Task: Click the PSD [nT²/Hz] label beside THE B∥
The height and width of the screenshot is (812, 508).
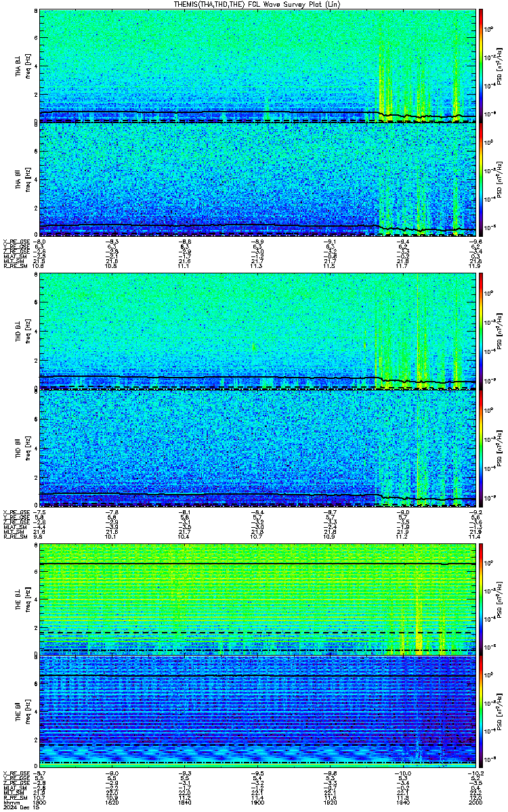Action: [500, 713]
